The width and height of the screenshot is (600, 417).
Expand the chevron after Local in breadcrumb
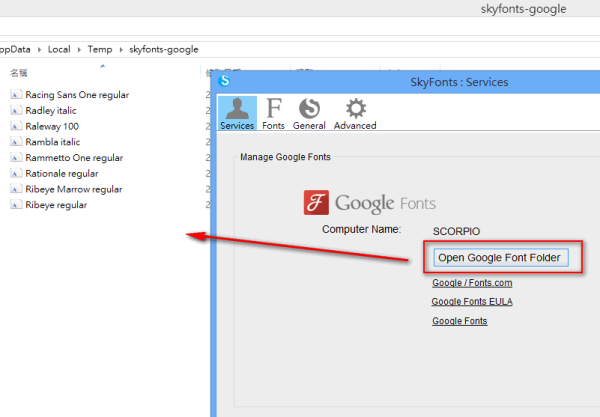(78, 49)
